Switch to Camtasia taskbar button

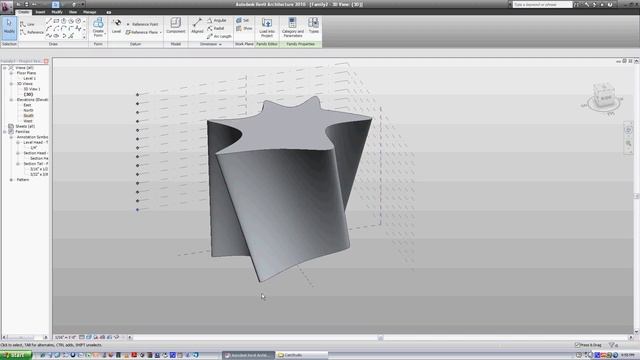point(302,356)
